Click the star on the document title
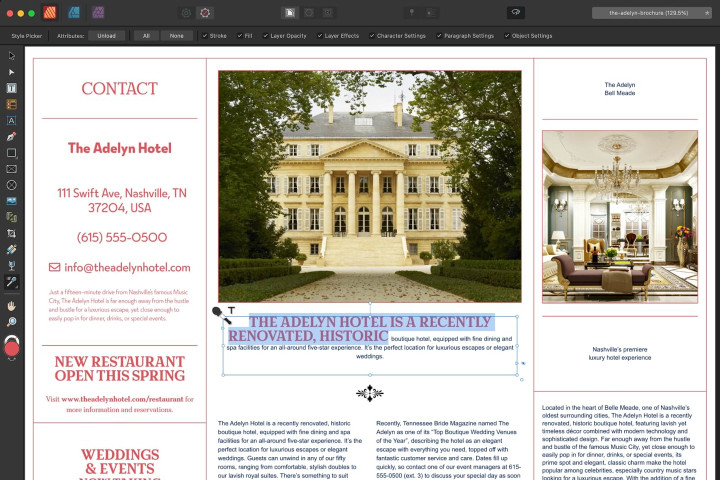 pyautogui.click(x=707, y=13)
